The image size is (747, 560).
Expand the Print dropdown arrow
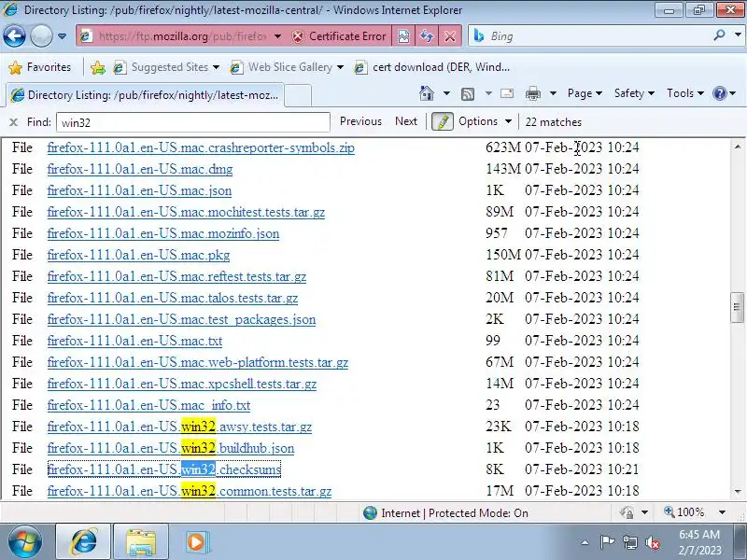[x=553, y=93]
